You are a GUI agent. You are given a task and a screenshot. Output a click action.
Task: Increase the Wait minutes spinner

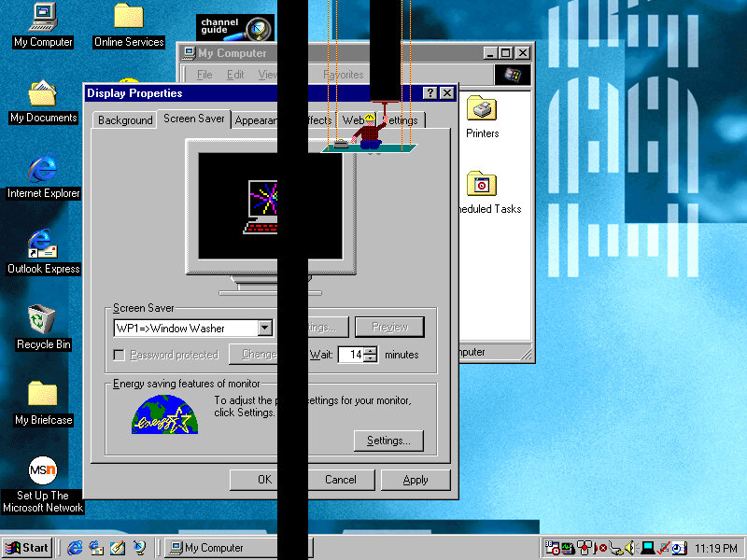(x=371, y=350)
